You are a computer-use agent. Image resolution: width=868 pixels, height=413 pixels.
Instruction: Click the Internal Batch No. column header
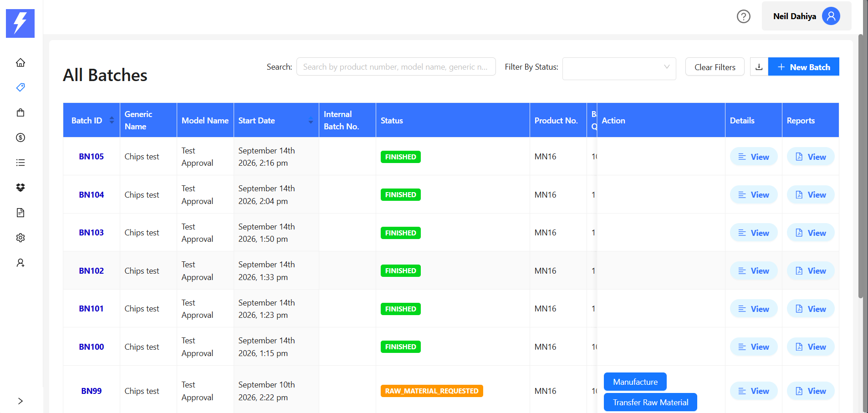(x=347, y=120)
